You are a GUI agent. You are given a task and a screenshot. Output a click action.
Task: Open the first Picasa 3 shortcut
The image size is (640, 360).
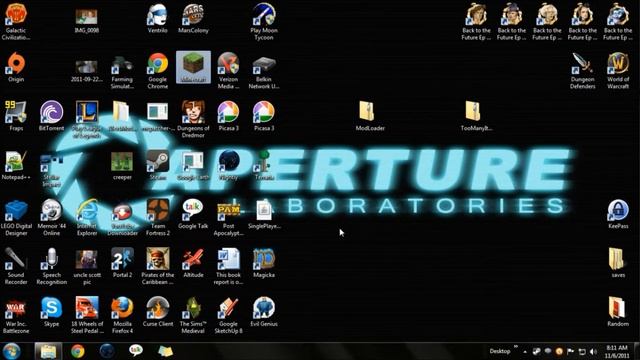[228, 116]
